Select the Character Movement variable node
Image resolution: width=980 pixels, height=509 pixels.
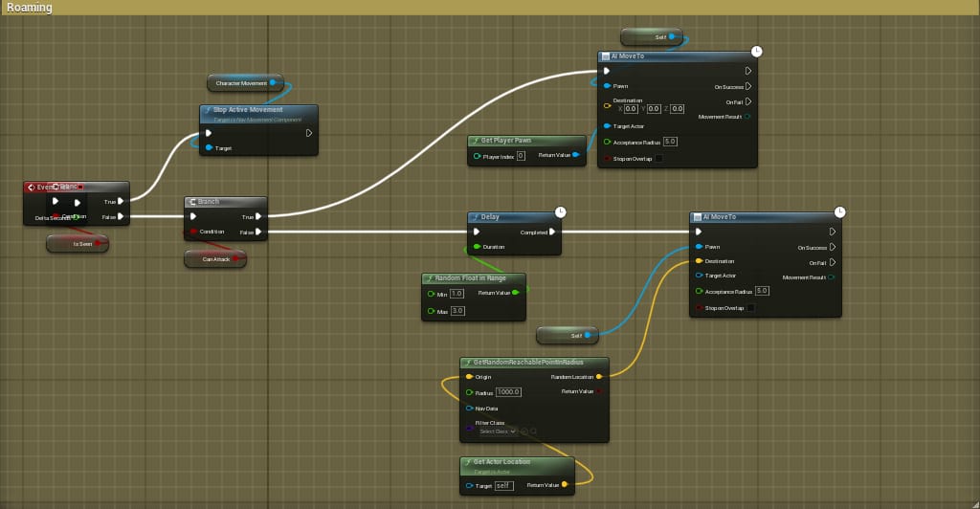[244, 83]
